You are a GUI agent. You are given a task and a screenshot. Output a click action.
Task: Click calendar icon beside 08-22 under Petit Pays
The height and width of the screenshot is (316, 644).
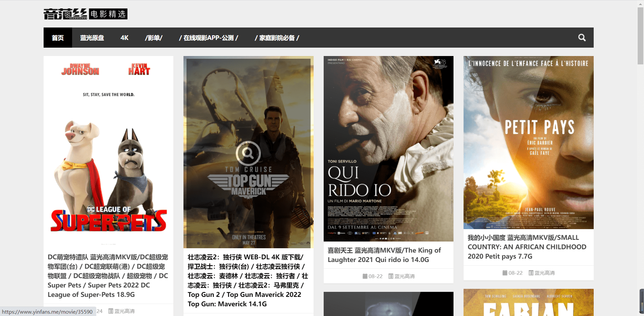[505, 273]
